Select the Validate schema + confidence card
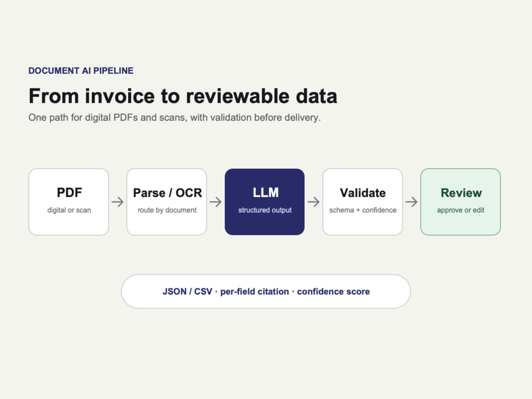This screenshot has width=532, height=399. (363, 202)
